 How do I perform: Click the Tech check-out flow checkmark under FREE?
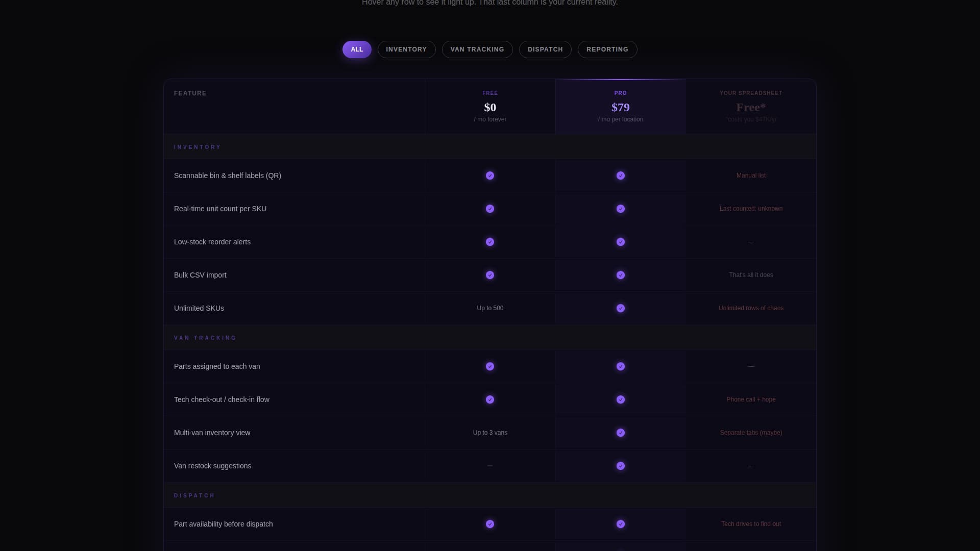490,400
